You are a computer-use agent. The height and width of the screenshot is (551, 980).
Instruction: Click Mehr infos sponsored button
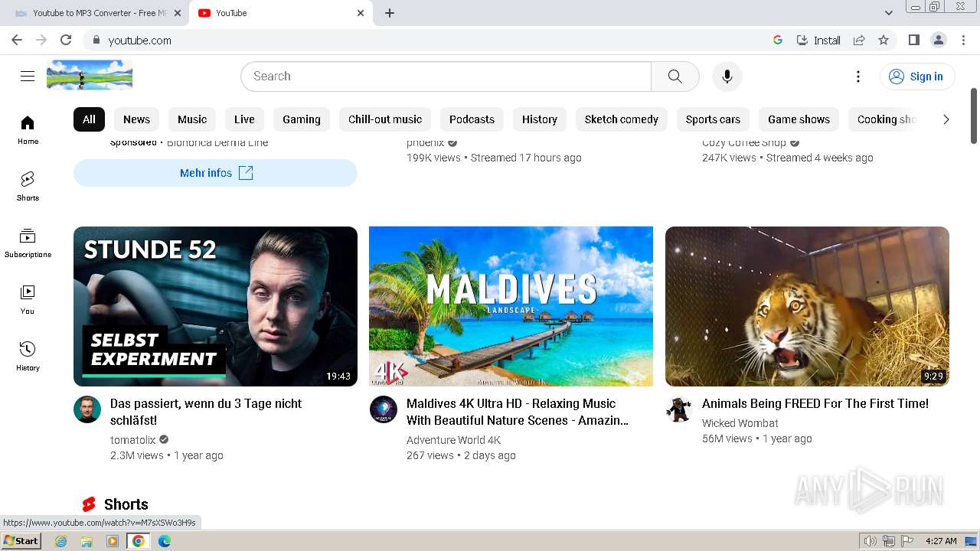click(x=215, y=173)
